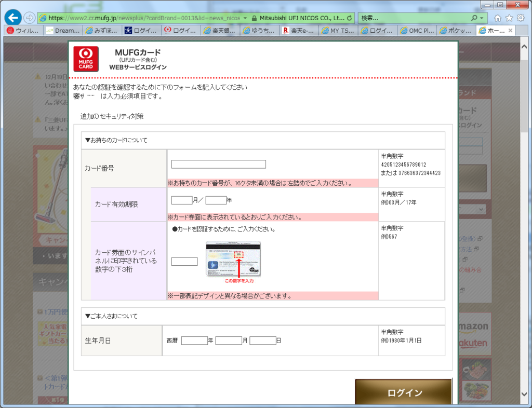Close the active ホー... tab
Screen dimensions: 532x408
pos(510,31)
